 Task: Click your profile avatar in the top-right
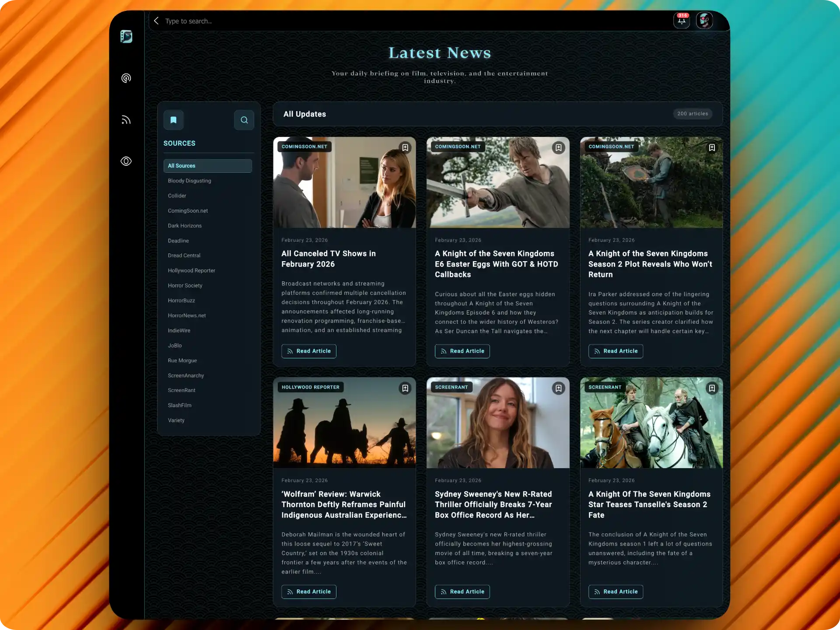tap(704, 20)
